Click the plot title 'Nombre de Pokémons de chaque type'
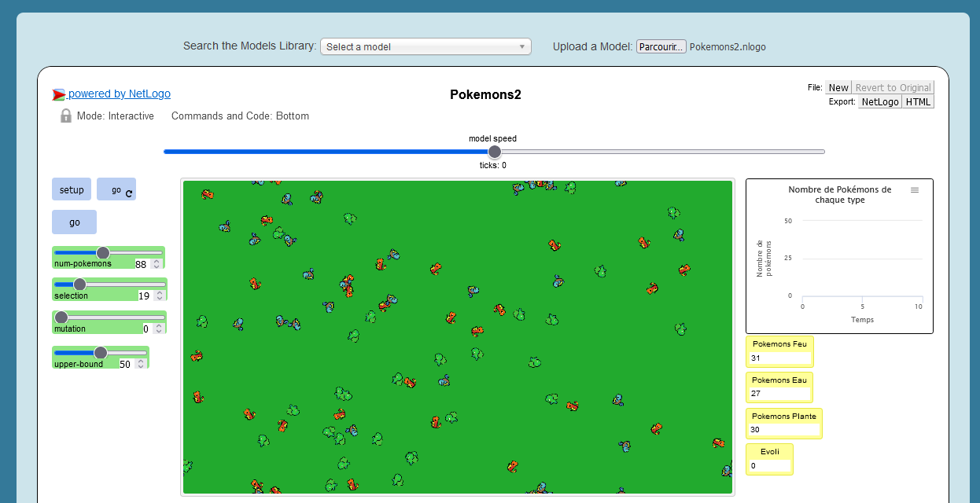Screen dimensions: 980x503 (x=840, y=195)
